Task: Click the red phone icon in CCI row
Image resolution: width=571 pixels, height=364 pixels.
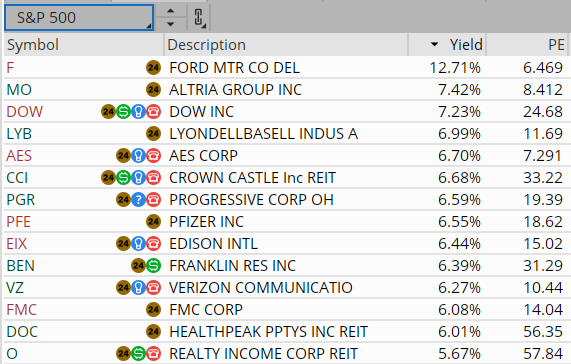Action: pos(153,178)
